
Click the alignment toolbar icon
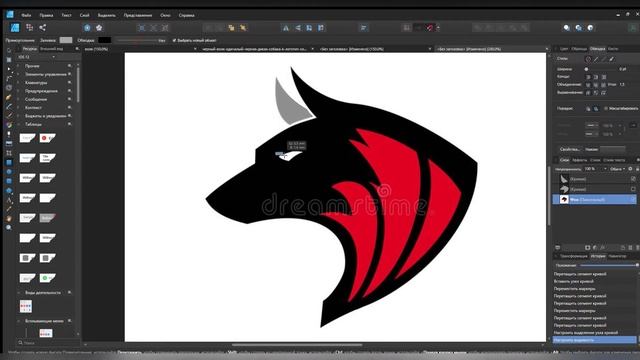click(x=363, y=28)
